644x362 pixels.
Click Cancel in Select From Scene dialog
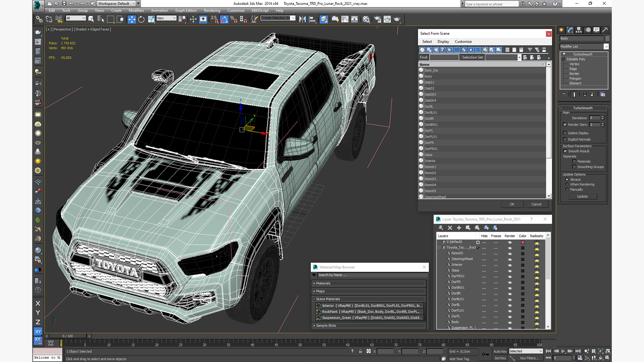click(x=536, y=204)
